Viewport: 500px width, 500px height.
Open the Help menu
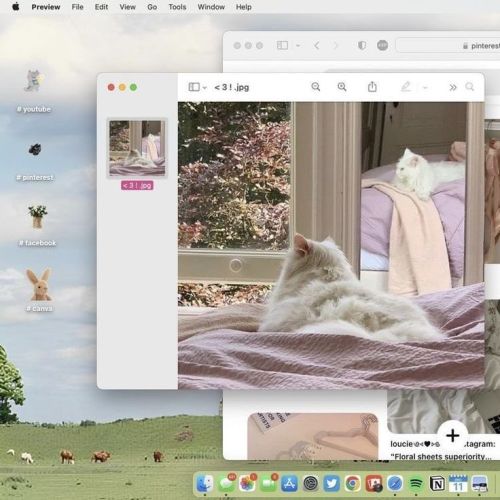tap(244, 7)
